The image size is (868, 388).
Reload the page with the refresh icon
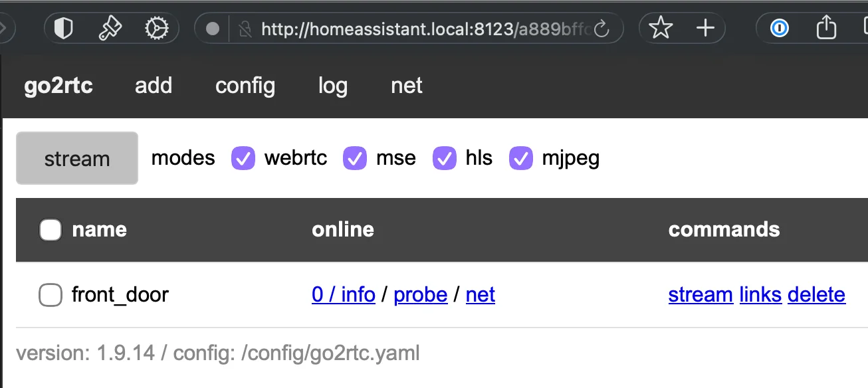[x=601, y=29]
